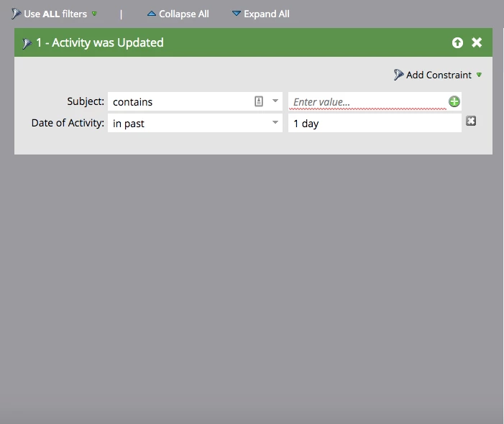Viewport: 504px width, 424px height.
Task: Click the filter funnel icon beside Use ALL filters
Action: coord(16,14)
